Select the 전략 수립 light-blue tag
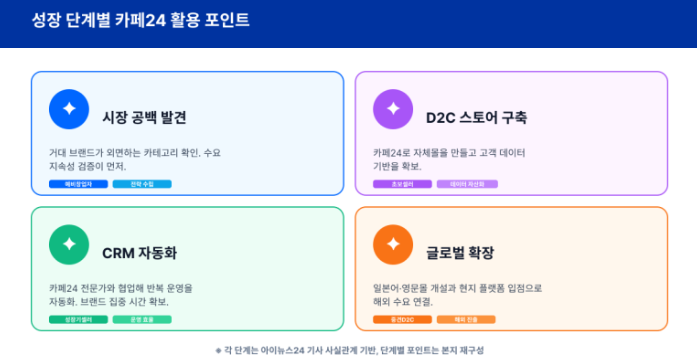Viewport: 697px width, 363px height. [x=142, y=184]
